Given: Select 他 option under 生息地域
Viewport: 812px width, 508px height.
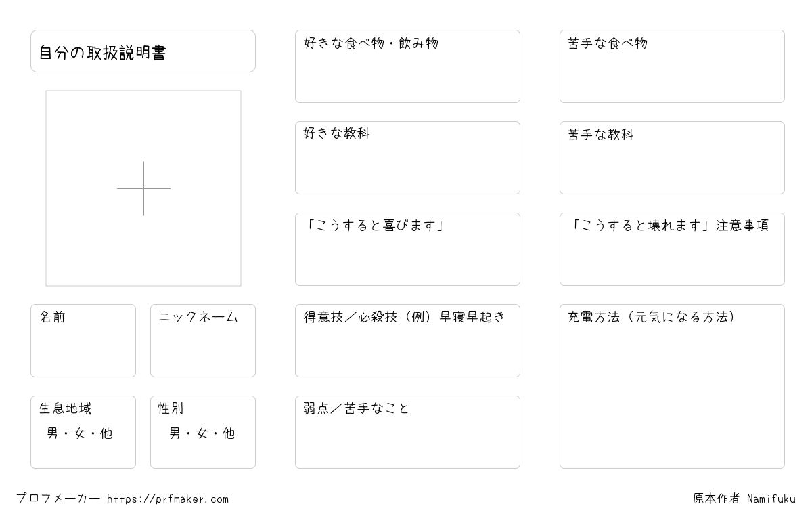Looking at the screenshot, I should coord(106,433).
